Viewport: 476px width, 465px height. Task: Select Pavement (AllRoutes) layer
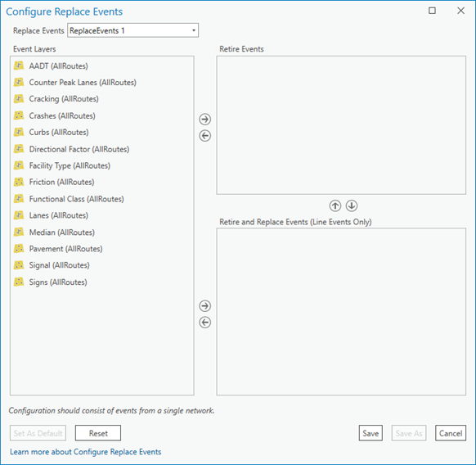[x=66, y=249]
